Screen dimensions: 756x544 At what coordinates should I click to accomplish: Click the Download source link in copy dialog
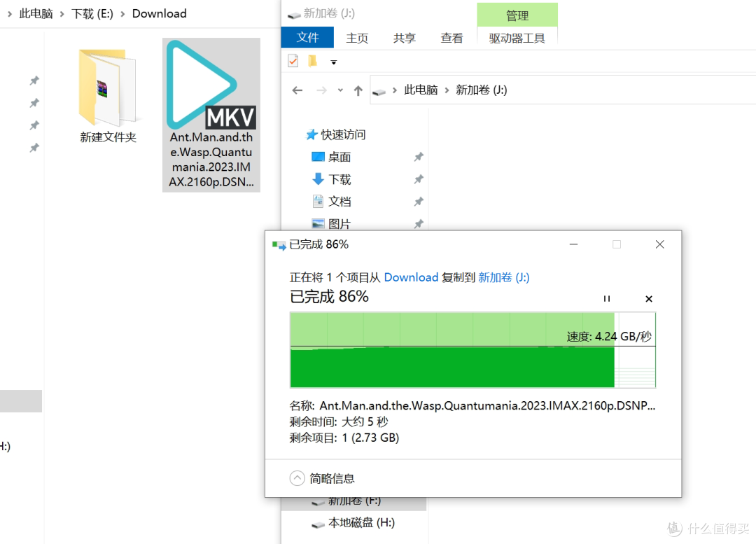411,277
